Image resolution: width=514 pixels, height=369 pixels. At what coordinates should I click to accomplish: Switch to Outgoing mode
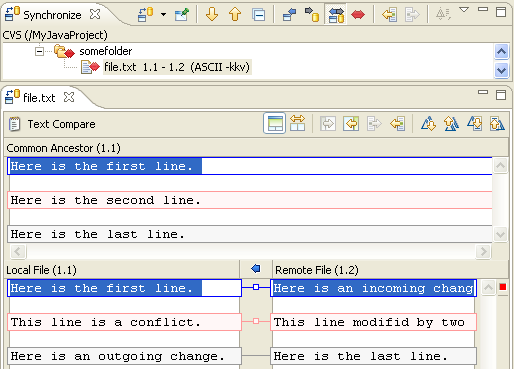tap(312, 14)
